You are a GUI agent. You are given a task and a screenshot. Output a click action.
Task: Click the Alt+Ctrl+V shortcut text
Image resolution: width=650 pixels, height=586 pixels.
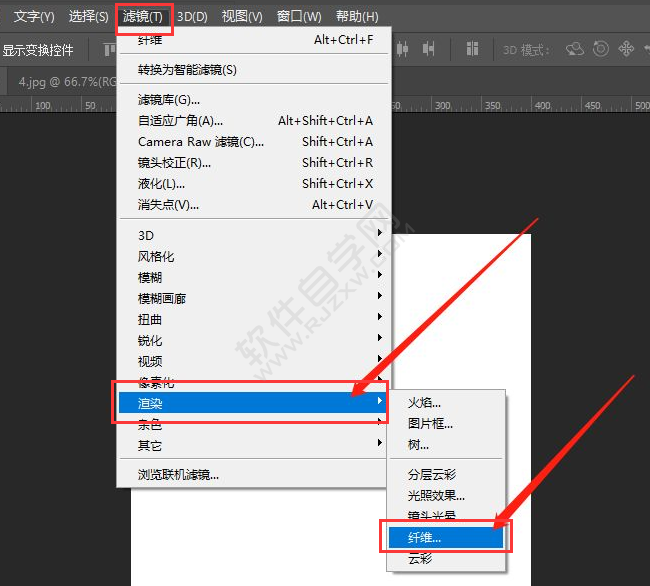tap(342, 205)
